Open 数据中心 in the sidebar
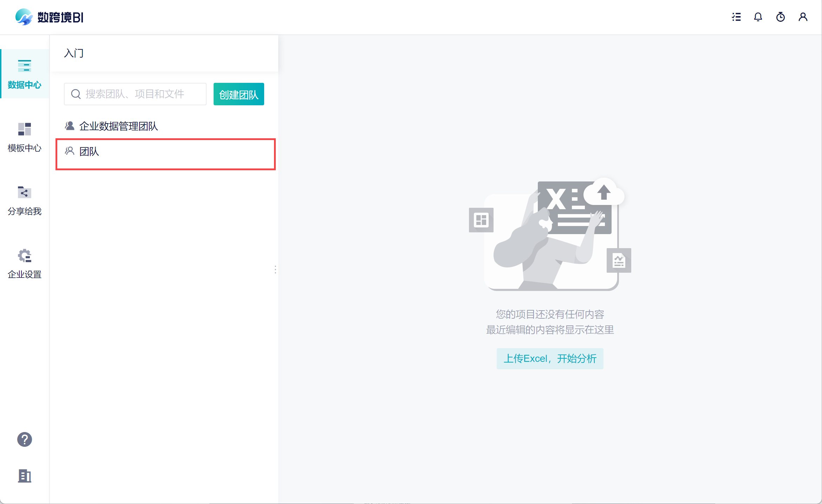This screenshot has height=504, width=822. coord(25,74)
